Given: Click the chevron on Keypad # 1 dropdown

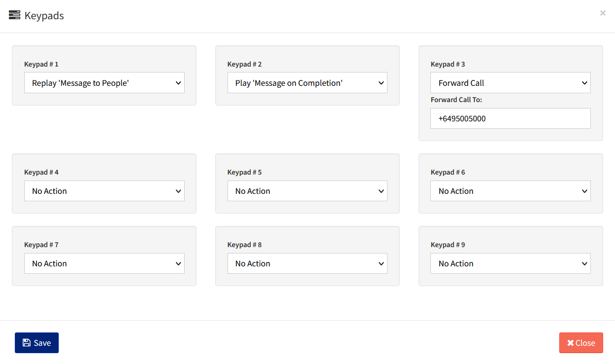Looking at the screenshot, I should pyautogui.click(x=179, y=82).
